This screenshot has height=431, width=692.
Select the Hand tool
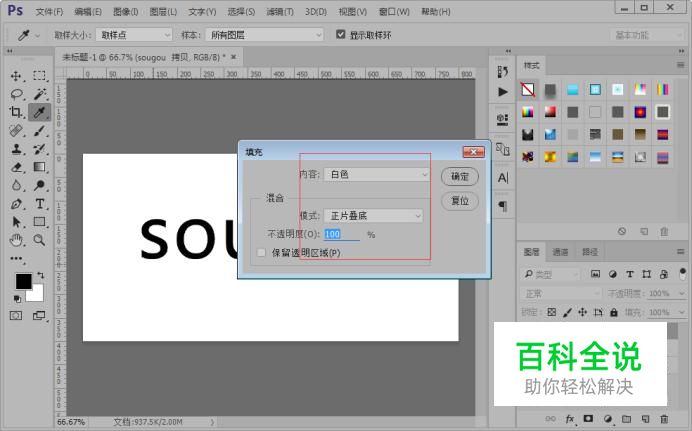[16, 240]
